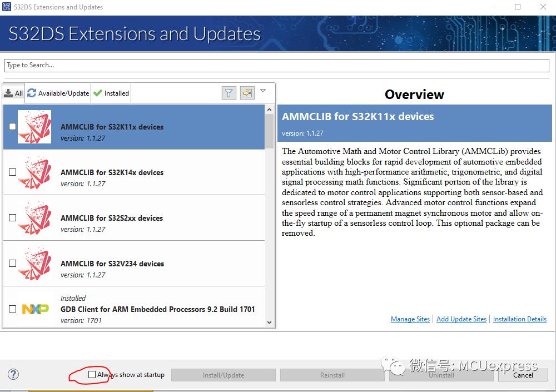Screen dimensions: 556x392
Task: Open the Installation Details link
Action: tap(520, 319)
